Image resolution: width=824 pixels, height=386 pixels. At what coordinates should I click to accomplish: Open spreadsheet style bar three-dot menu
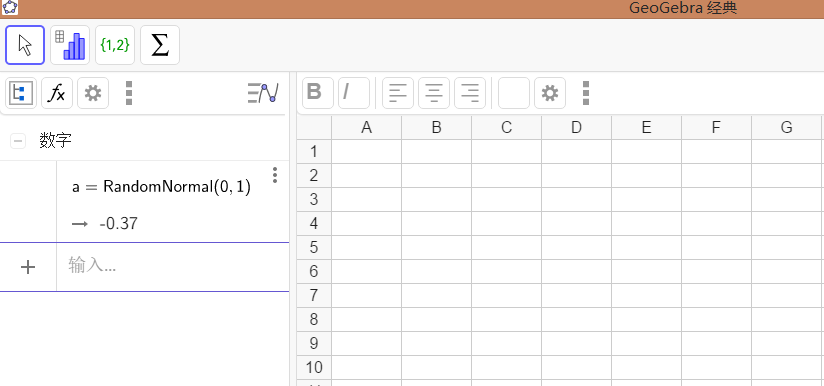tap(586, 93)
